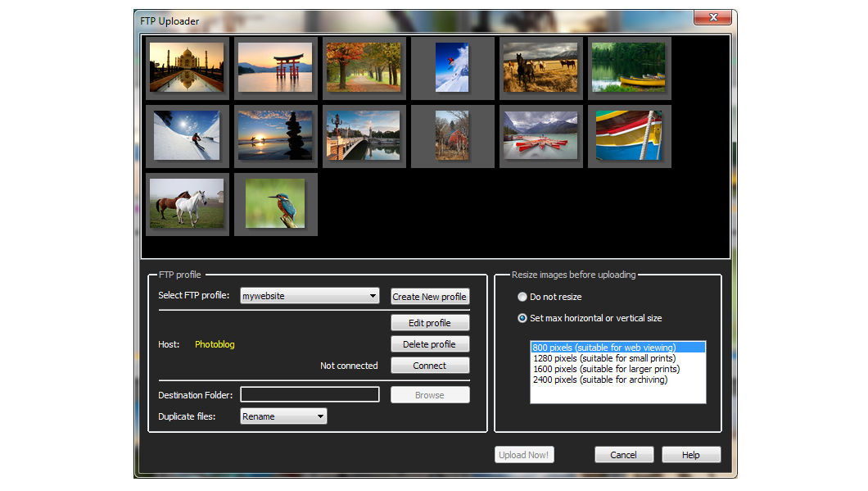The width and height of the screenshot is (868, 491).
Task: Click the Edit profile button
Action: click(x=430, y=322)
